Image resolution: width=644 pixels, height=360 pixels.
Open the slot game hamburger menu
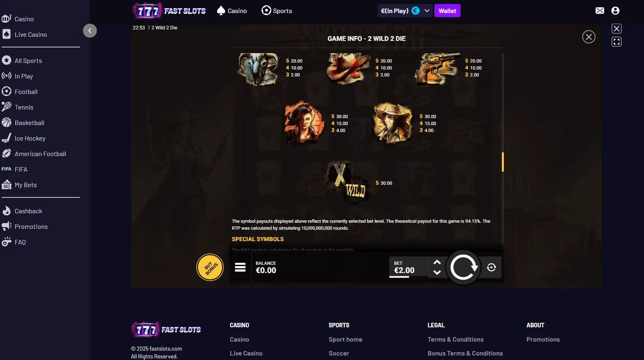240,267
